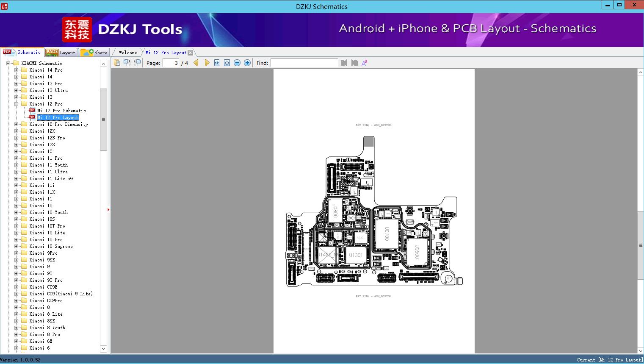Go to the previous page arrow

pyautogui.click(x=196, y=63)
